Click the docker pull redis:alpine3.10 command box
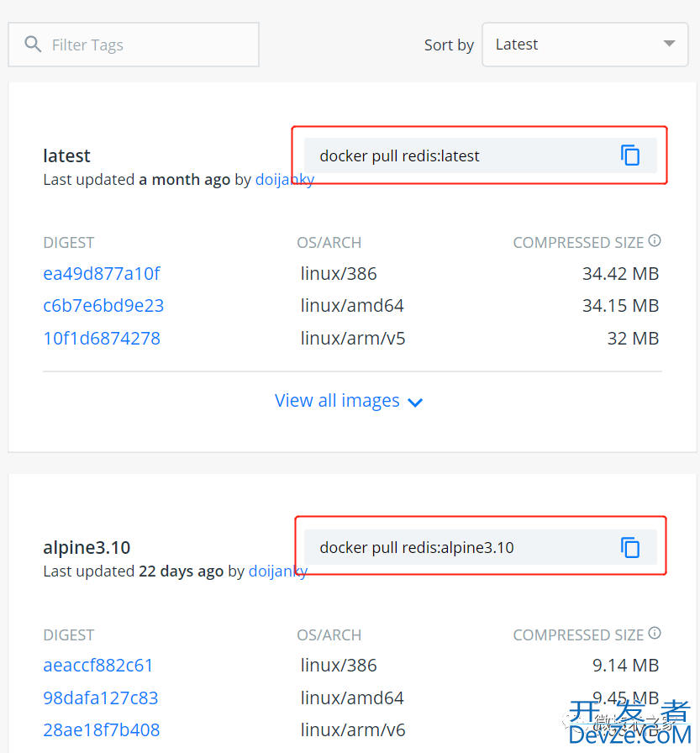This screenshot has width=700, height=753. pos(480,547)
